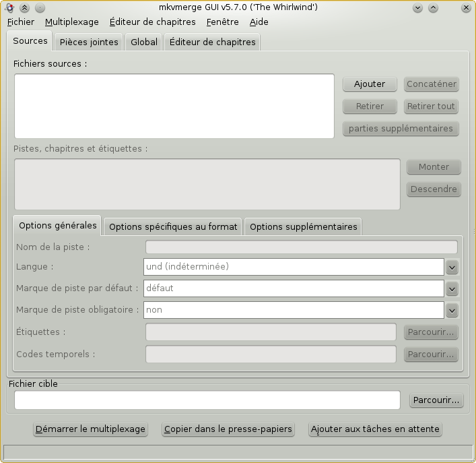Expand the Marque de piste obligatoire dropdown
This screenshot has width=476, height=463.
pyautogui.click(x=452, y=311)
